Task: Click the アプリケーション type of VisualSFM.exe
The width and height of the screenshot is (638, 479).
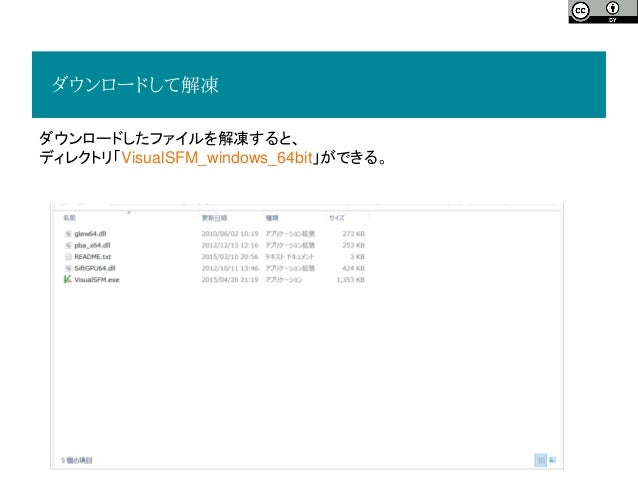Action: [284, 280]
